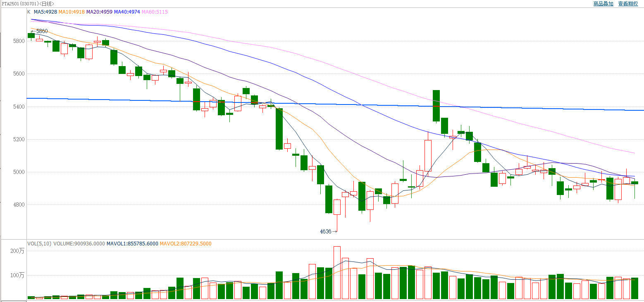The width and height of the screenshot is (644, 302).
Task: Select the MA60:5115 indicator label
Action: pos(155,12)
